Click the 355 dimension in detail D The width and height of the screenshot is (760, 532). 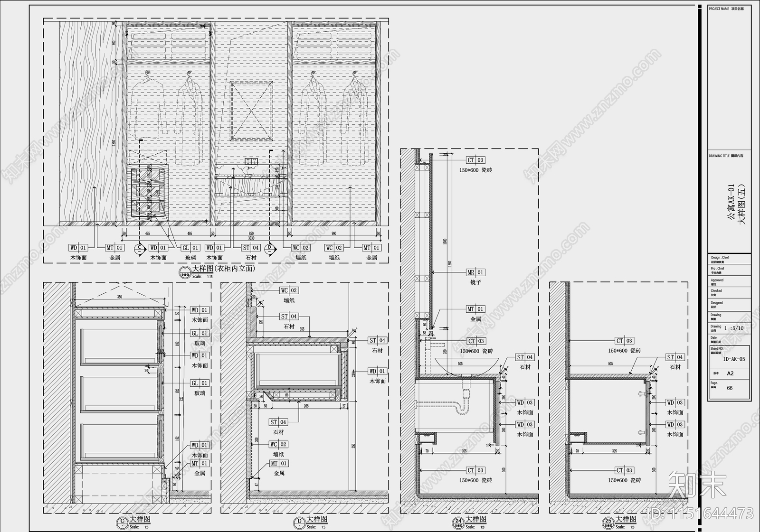tap(302, 328)
